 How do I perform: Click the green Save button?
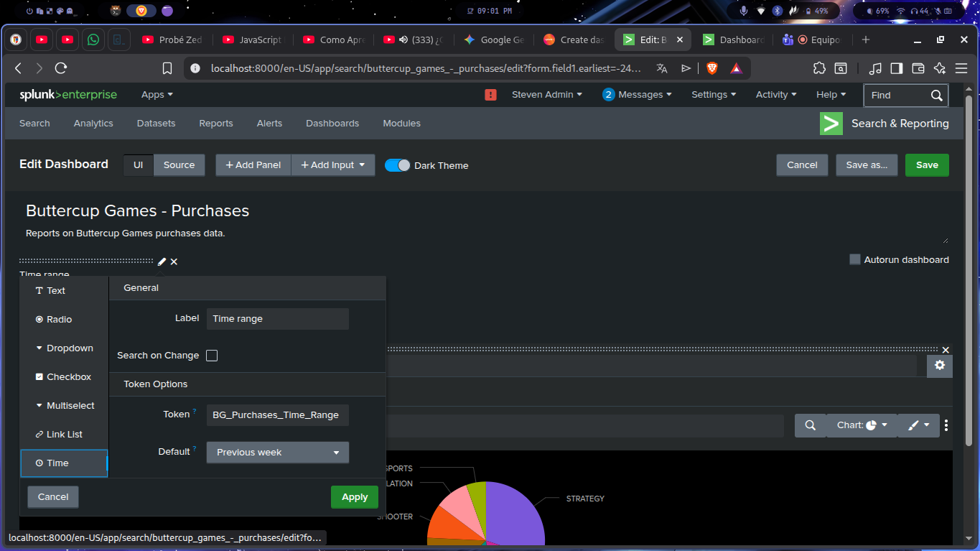926,165
